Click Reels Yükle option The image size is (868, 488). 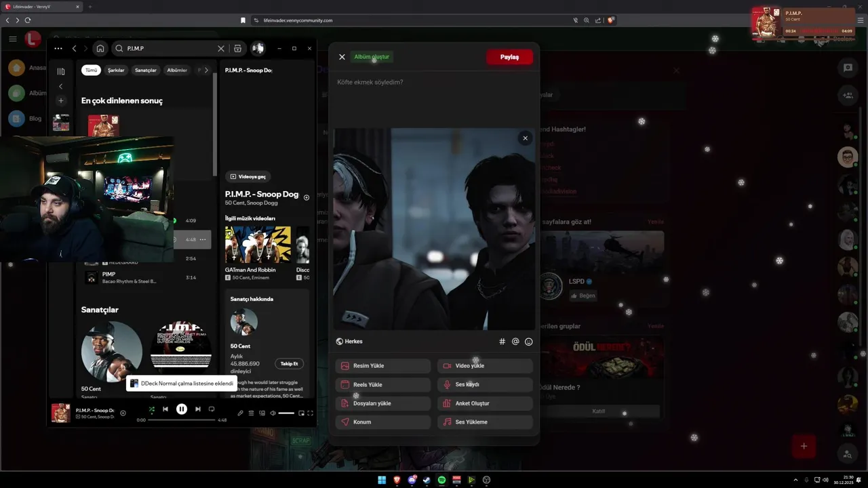coord(383,384)
